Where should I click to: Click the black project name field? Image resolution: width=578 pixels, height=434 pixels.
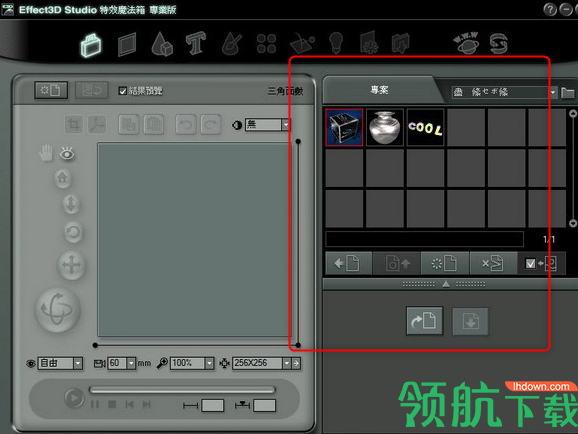tap(424, 239)
